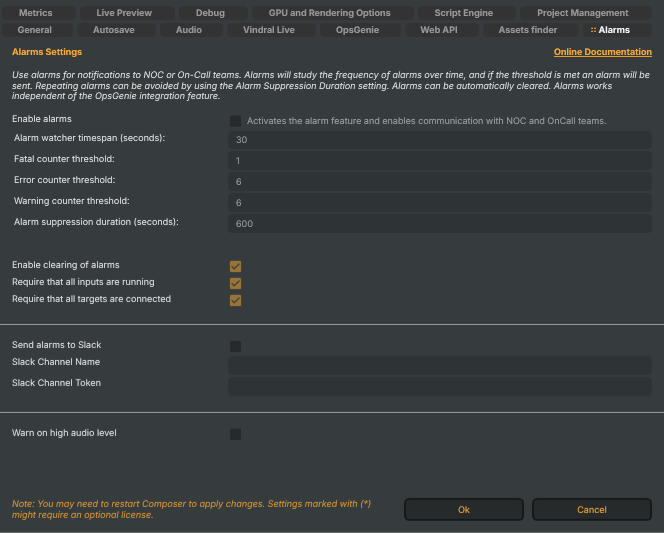The width and height of the screenshot is (664, 533).
Task: Go to GPU and Rendering Options tab
Action: pyautogui.click(x=332, y=13)
